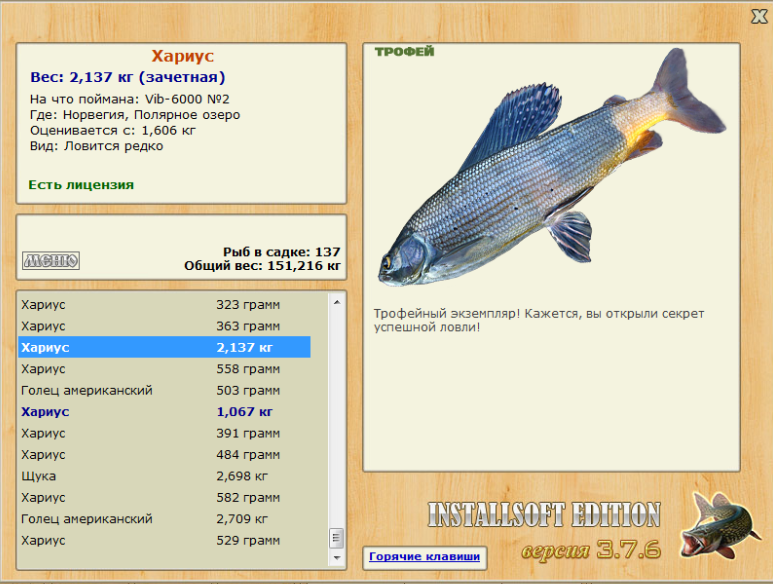Open the Горячие клавиши link
The height and width of the screenshot is (584, 773).
tap(424, 557)
